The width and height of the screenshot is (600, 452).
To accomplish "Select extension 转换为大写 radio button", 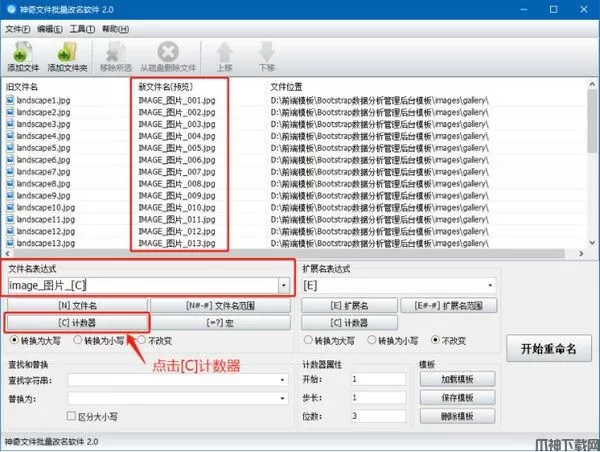I will point(308,340).
